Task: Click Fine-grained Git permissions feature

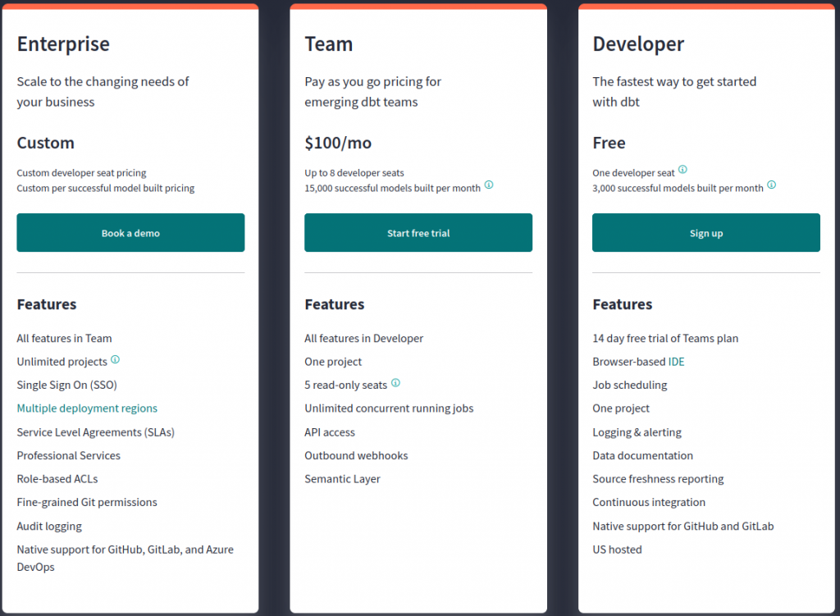Action: [87, 503]
